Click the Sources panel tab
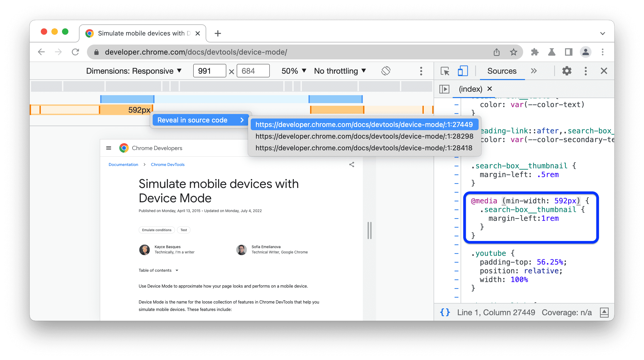The image size is (644, 360). 502,71
